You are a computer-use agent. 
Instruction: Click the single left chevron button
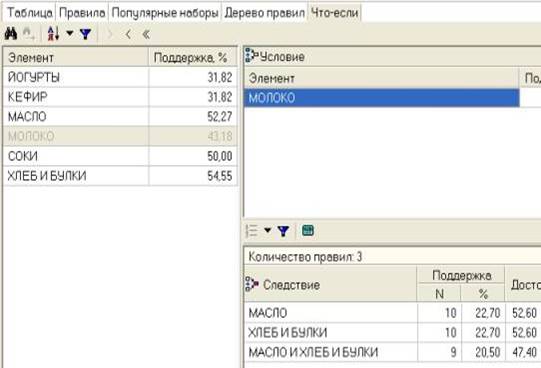click(128, 34)
